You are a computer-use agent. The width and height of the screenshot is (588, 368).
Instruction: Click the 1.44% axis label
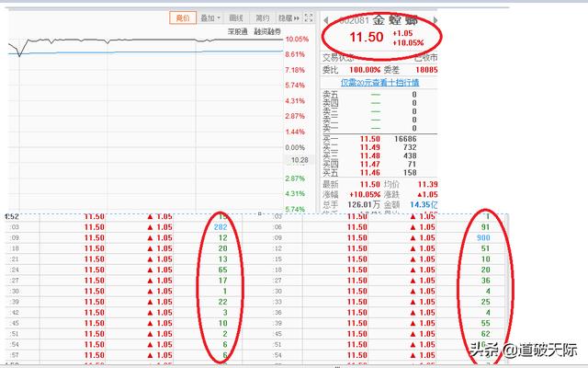click(295, 132)
